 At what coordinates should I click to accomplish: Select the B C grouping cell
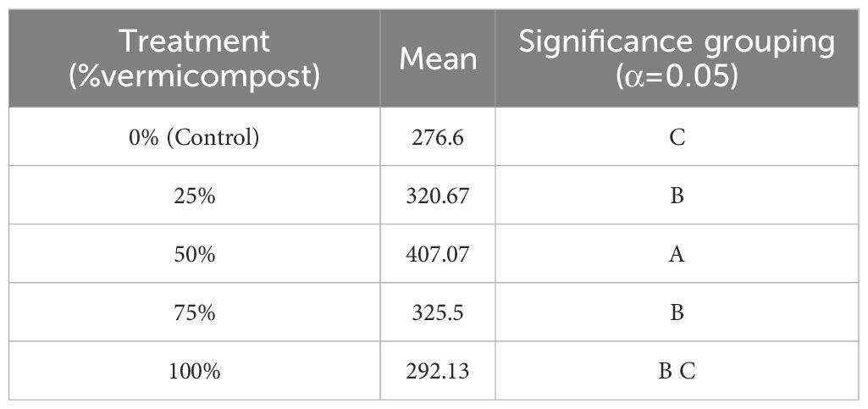point(677,371)
